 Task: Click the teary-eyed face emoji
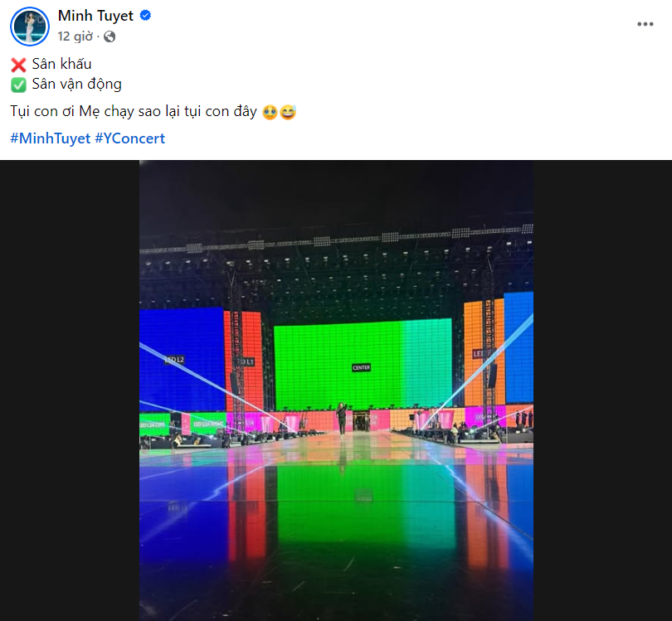pos(270,112)
